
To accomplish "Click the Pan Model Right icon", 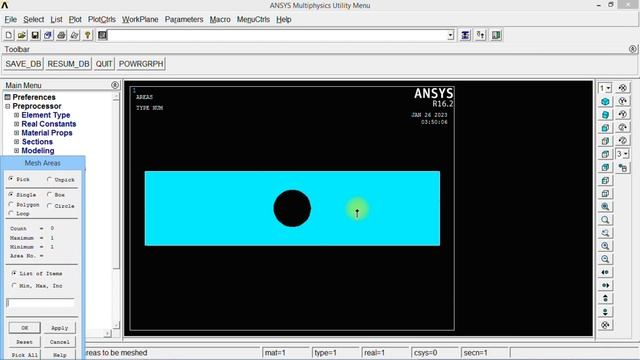I will click(605, 285).
